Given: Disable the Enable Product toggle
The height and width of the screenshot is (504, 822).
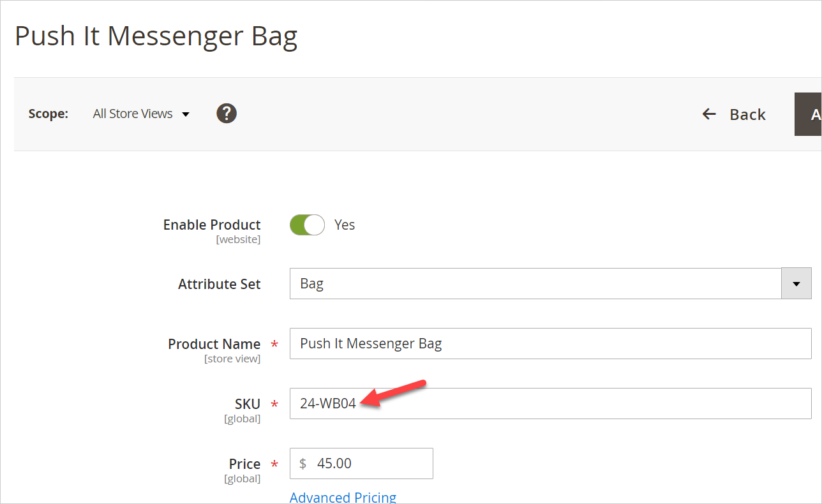Looking at the screenshot, I should pos(307,225).
